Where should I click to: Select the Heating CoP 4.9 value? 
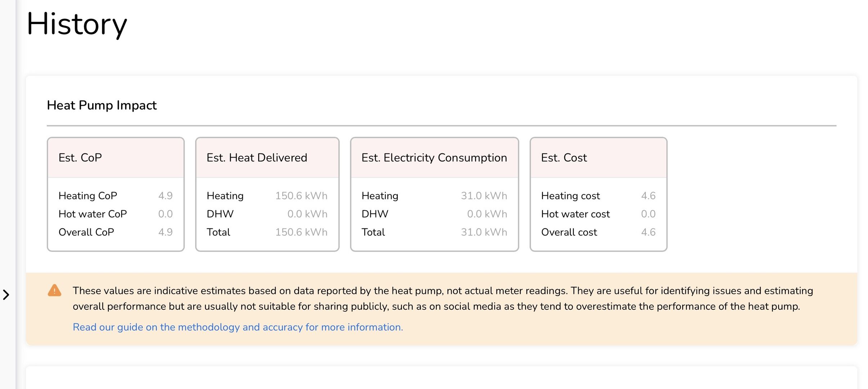point(165,196)
